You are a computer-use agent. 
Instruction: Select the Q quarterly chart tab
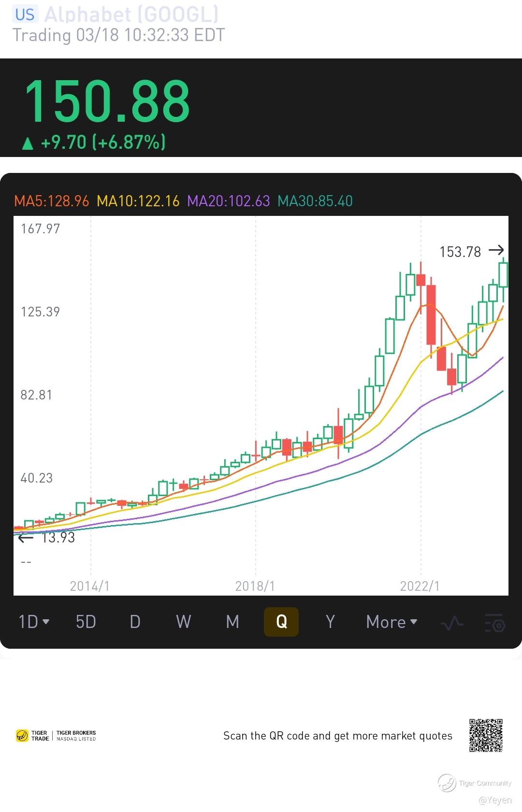(x=281, y=622)
